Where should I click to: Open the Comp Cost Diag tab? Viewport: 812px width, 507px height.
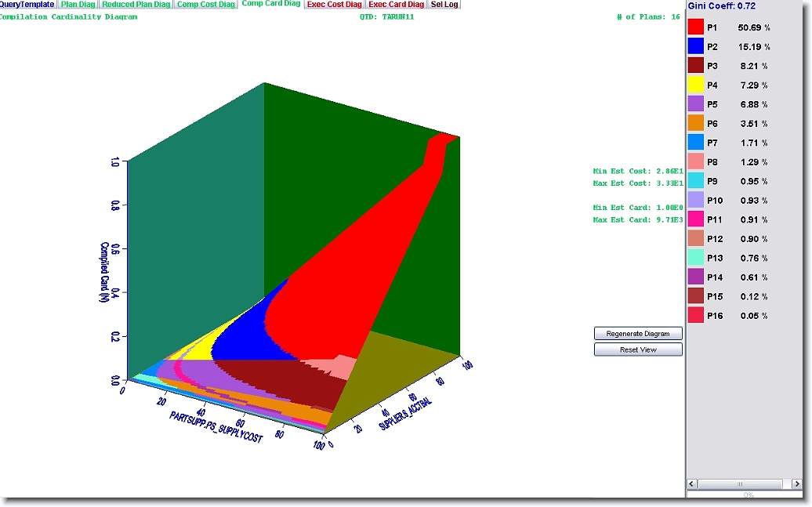tap(205, 5)
